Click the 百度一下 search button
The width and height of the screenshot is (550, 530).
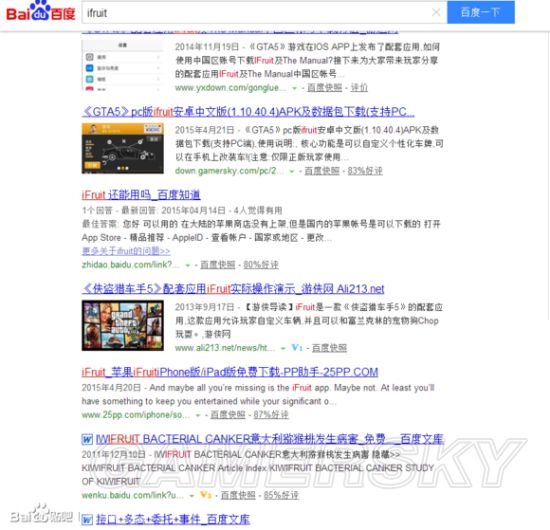coord(481,12)
